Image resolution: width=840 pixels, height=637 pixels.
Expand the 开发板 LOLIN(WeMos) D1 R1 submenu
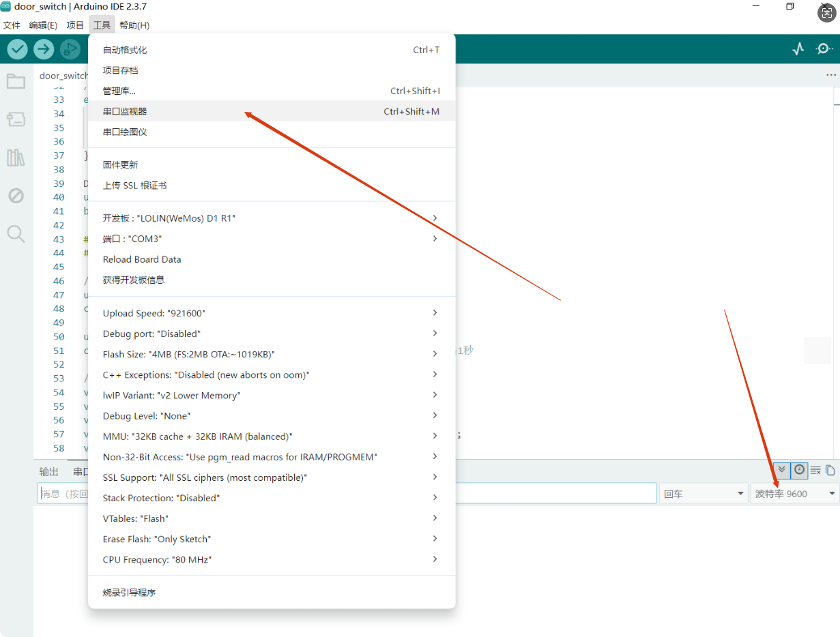272,218
